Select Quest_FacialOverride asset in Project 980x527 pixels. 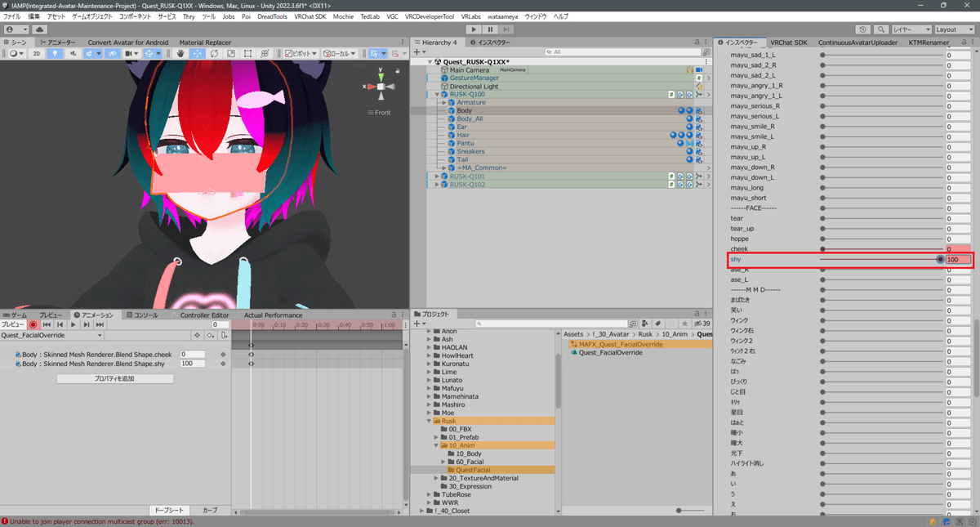click(x=611, y=353)
